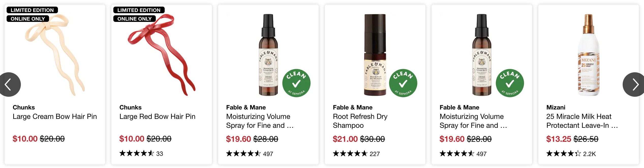This screenshot has height=168, width=644.
Task: Click the Limited Edition badge on the cream bow card
Action: click(x=32, y=10)
